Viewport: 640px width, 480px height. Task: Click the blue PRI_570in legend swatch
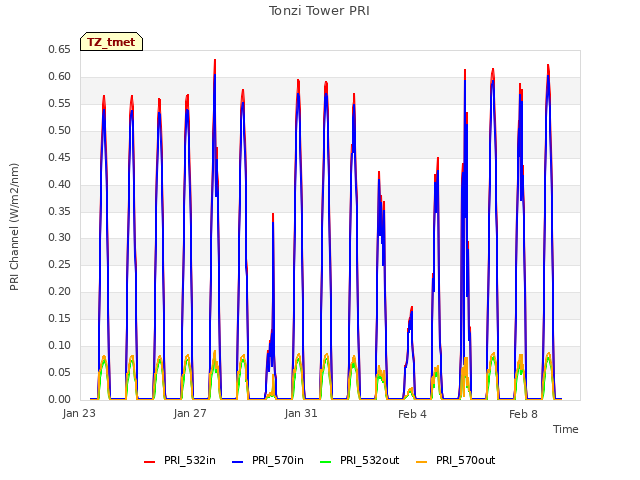tap(238, 462)
